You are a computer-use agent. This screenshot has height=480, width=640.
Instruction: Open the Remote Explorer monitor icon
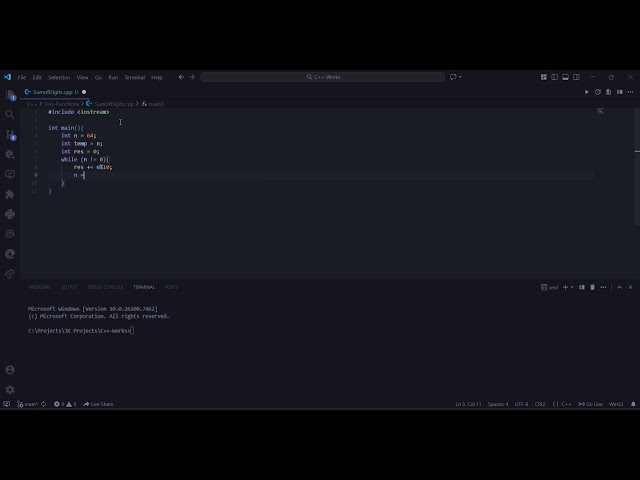pyautogui.click(x=10, y=174)
